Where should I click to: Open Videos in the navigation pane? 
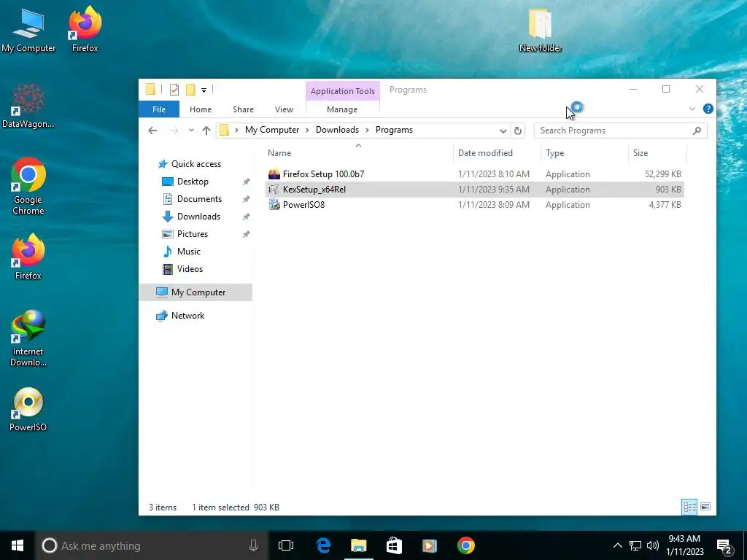[183, 269]
